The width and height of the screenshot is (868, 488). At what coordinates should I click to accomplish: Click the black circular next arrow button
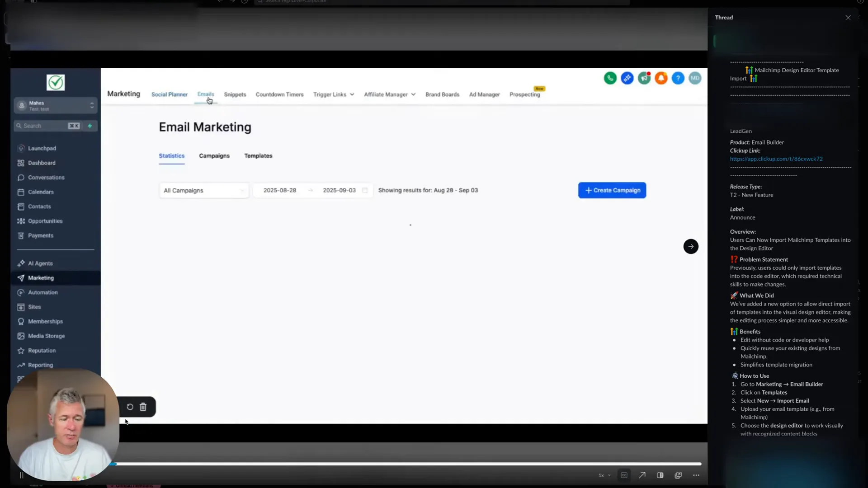[690, 246]
